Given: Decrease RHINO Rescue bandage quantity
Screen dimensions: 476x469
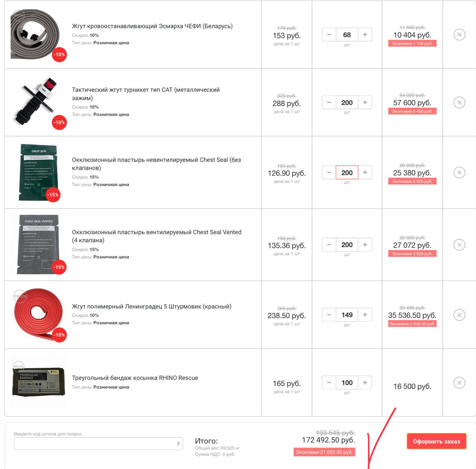Looking at the screenshot, I should tap(329, 383).
